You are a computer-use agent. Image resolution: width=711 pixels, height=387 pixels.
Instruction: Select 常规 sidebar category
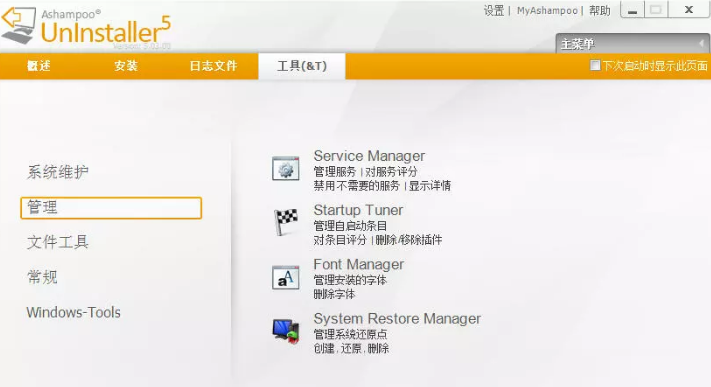click(x=42, y=277)
